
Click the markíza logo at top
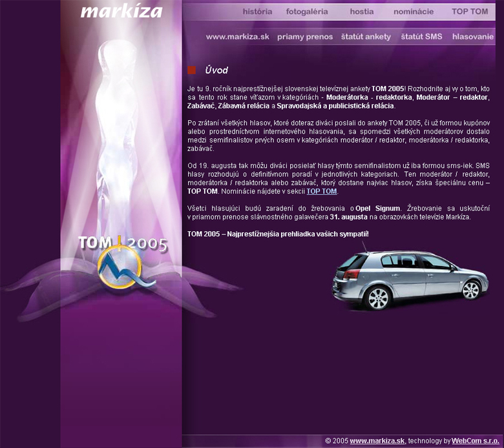click(121, 12)
